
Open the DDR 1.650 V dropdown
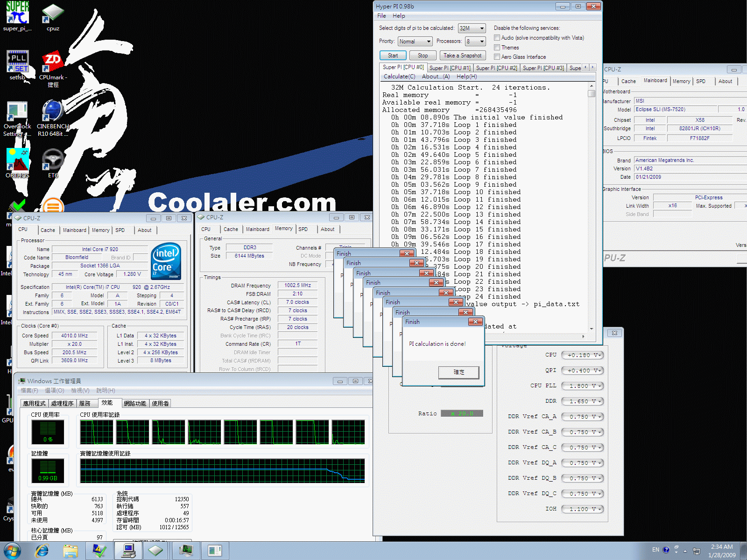pyautogui.click(x=582, y=401)
